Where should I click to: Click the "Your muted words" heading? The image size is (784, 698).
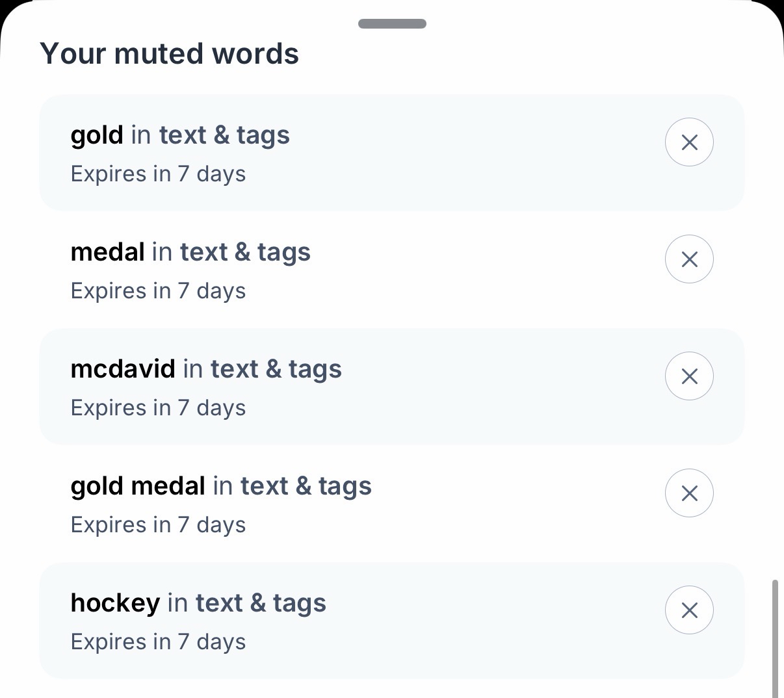click(169, 54)
